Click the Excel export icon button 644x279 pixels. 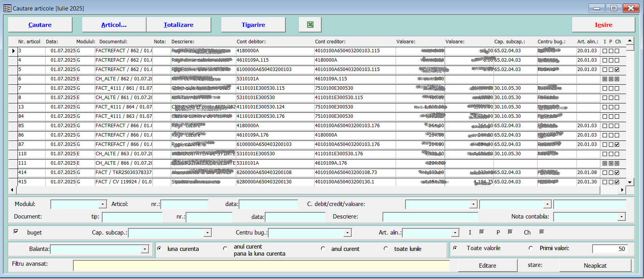310,25
